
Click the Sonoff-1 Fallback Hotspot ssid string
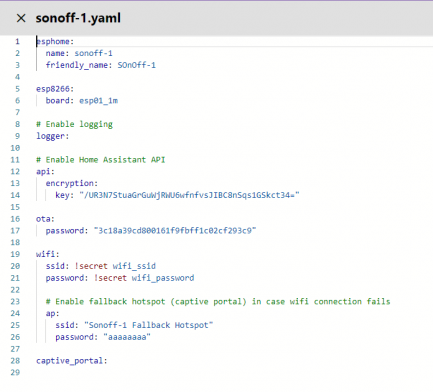148,325
